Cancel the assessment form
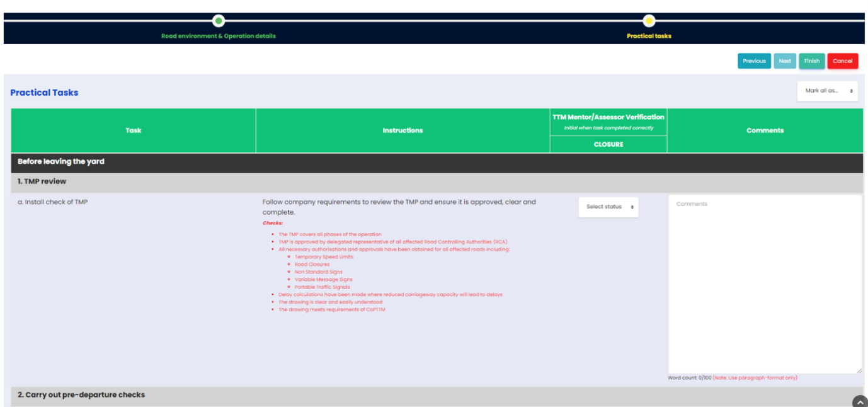Image resolution: width=868 pixels, height=407 pixels. [842, 61]
